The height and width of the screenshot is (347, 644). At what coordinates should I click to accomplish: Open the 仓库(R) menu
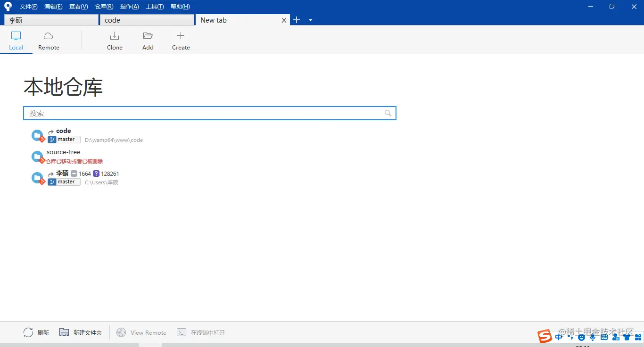tap(104, 7)
